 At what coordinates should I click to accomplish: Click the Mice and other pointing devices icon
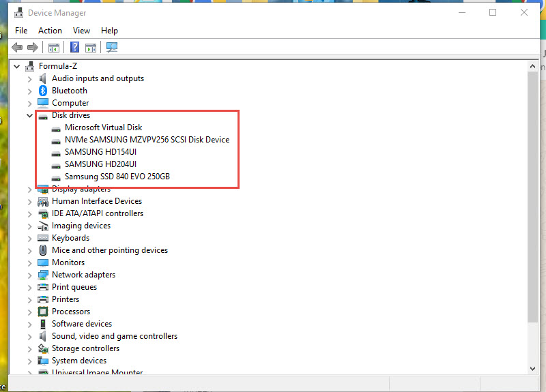tap(43, 250)
